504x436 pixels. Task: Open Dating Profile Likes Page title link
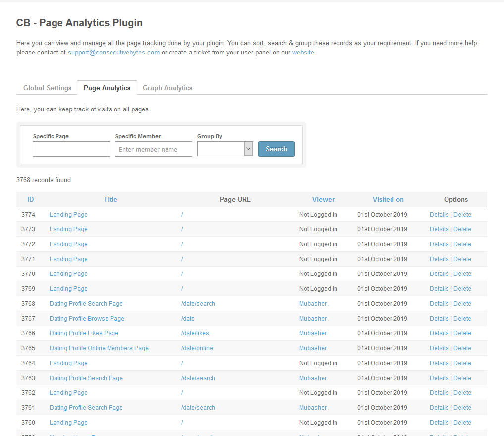pos(84,333)
